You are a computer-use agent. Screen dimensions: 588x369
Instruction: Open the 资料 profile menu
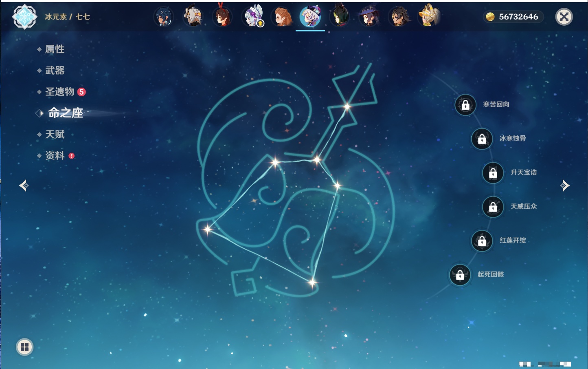click(55, 155)
